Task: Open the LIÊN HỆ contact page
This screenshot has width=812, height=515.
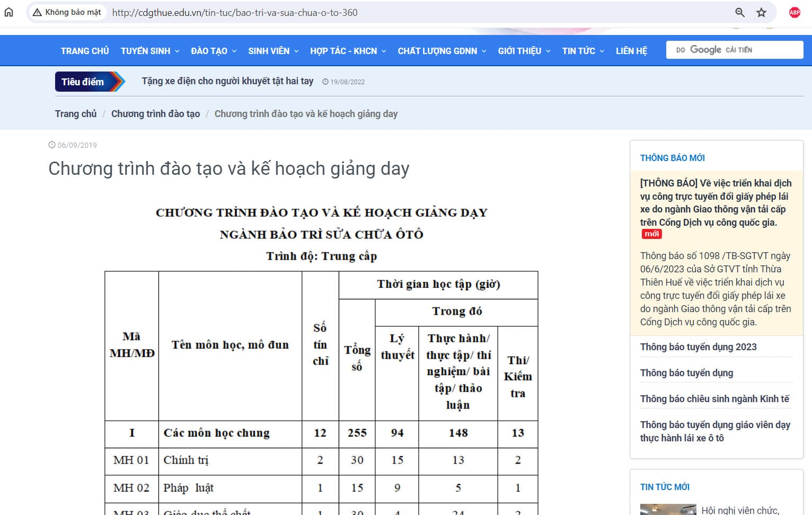Action: pyautogui.click(x=631, y=51)
